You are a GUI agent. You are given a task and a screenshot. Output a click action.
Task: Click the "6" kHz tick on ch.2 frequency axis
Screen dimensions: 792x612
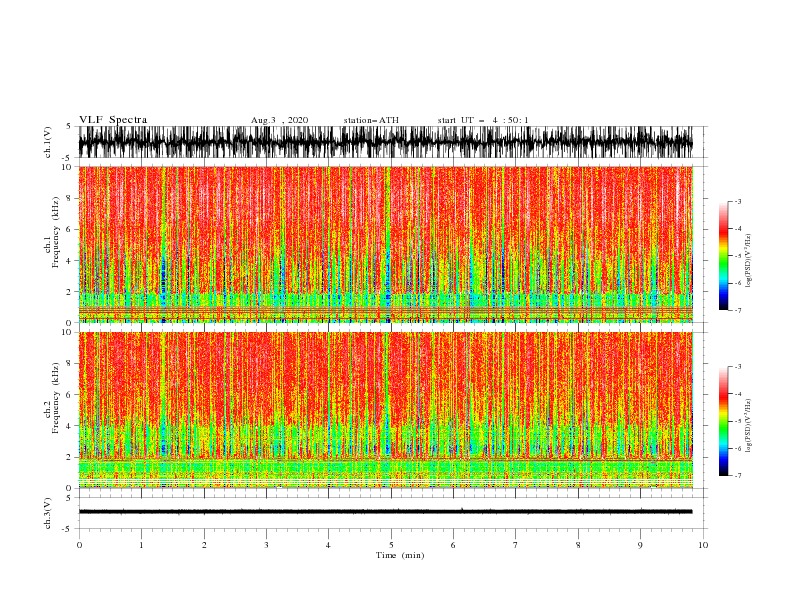click(x=69, y=395)
